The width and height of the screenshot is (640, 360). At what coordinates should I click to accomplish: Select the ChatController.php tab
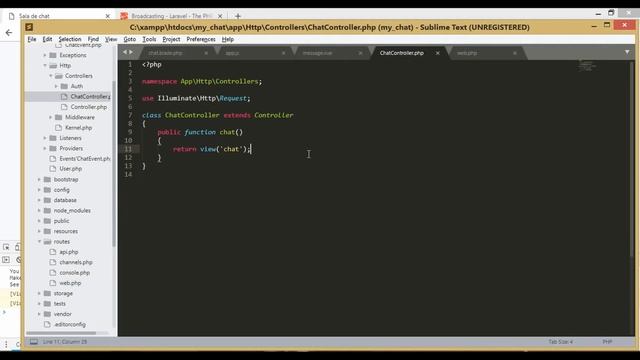tap(402, 53)
